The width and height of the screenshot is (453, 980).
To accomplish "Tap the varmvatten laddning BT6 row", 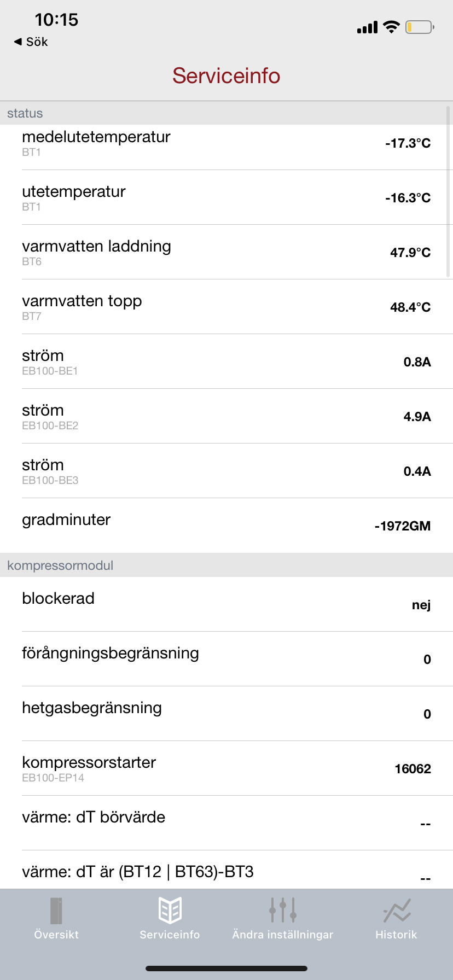I will click(x=226, y=253).
